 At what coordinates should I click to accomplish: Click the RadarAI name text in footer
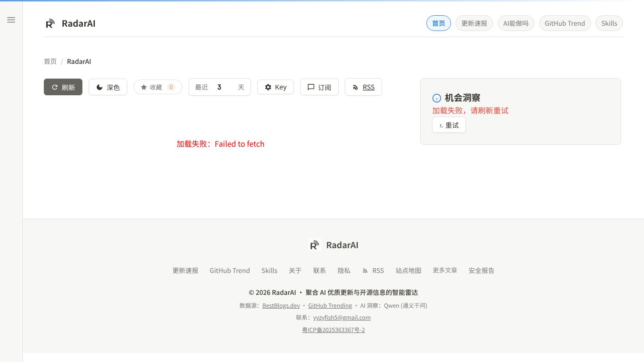click(x=342, y=245)
